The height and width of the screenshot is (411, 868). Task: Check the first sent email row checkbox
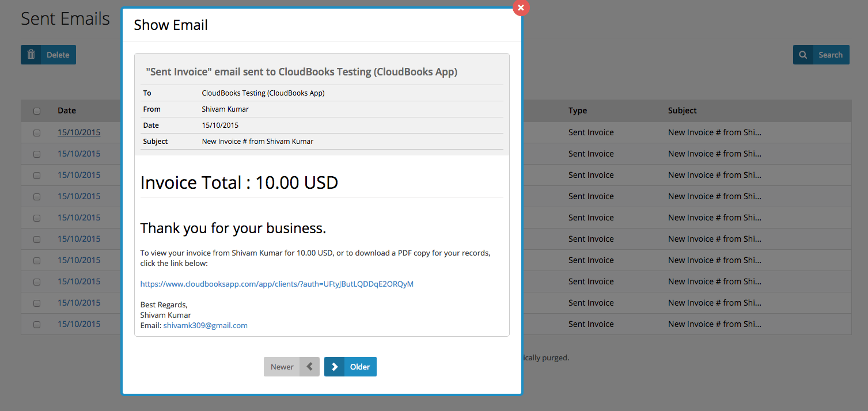click(x=37, y=133)
